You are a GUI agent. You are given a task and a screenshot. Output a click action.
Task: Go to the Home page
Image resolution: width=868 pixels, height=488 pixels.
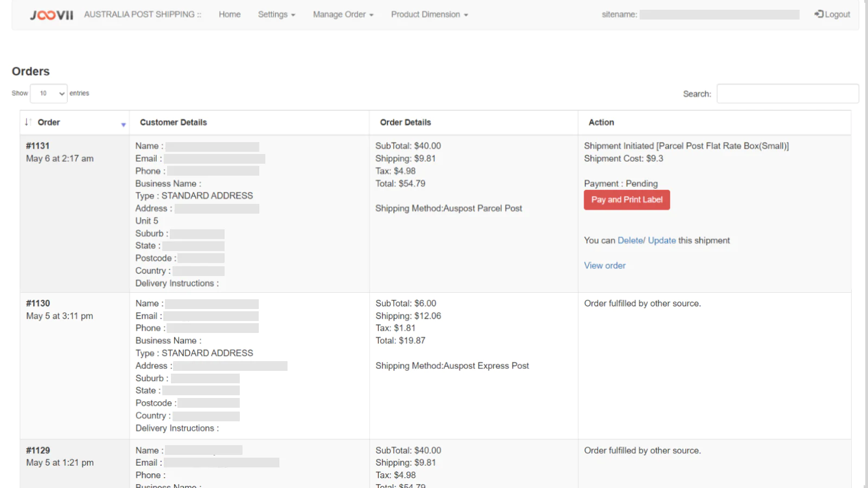(x=229, y=15)
